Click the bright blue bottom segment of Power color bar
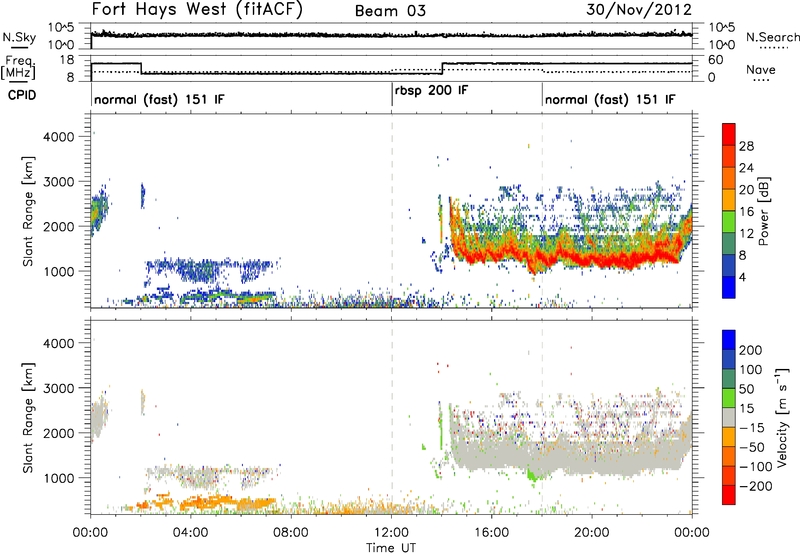 729,287
